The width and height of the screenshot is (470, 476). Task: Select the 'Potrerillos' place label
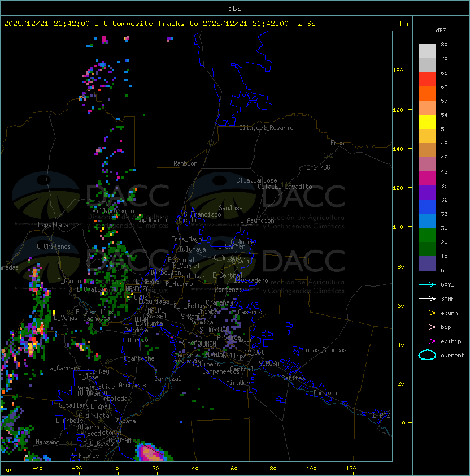tap(94, 312)
